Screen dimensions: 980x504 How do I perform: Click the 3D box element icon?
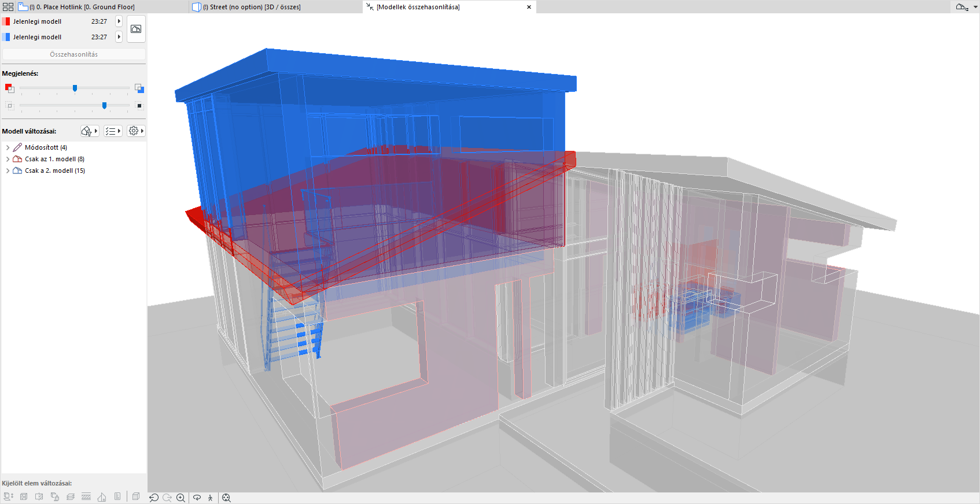coord(136,496)
